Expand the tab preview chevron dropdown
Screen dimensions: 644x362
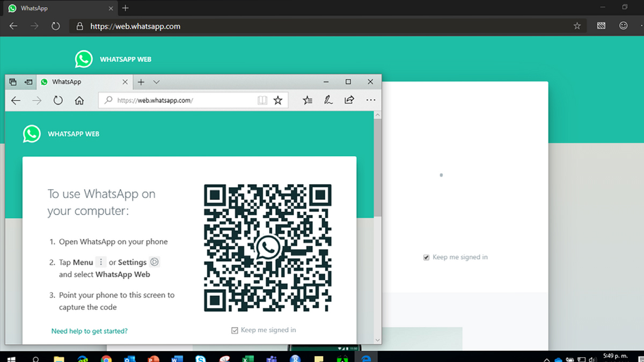coord(156,82)
